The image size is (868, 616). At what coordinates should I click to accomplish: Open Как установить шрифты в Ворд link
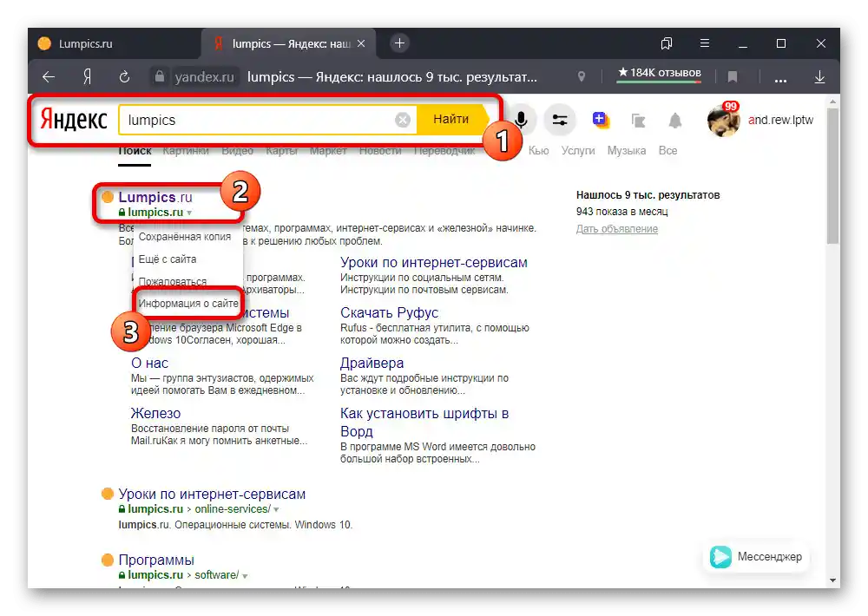(424, 423)
